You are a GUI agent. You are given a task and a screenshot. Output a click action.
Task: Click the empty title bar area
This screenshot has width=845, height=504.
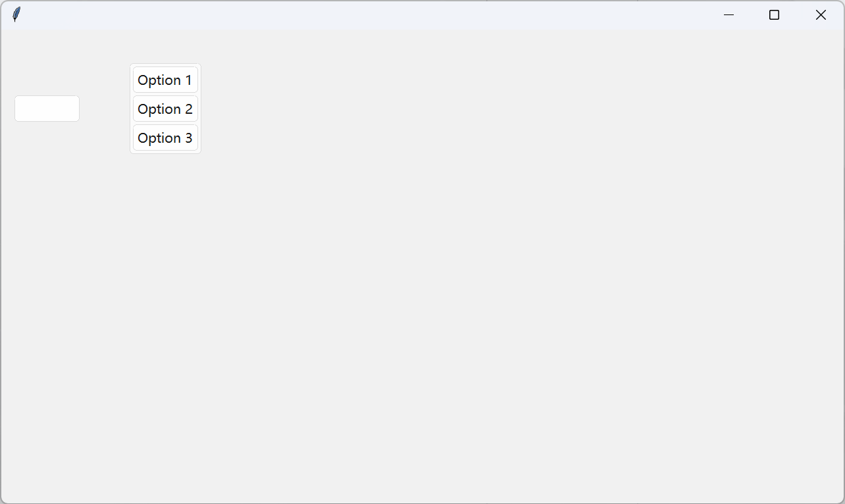[x=362, y=14]
